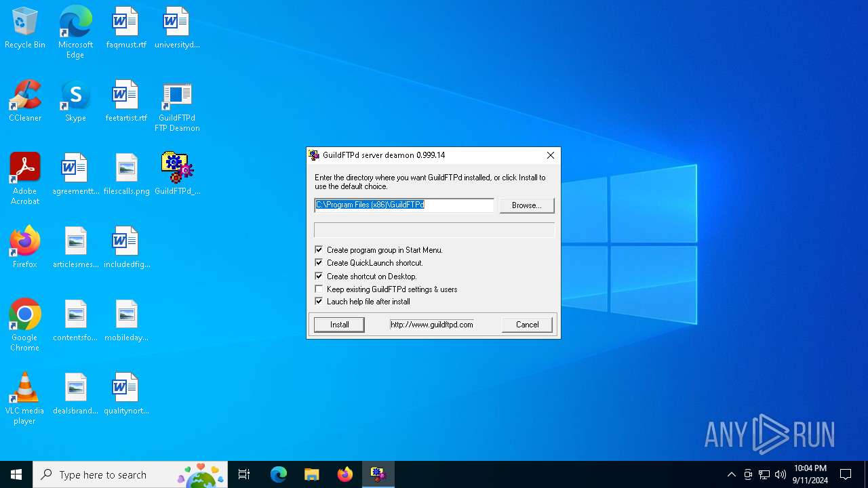
Task: Open Task View on the taskbar
Action: [x=244, y=474]
